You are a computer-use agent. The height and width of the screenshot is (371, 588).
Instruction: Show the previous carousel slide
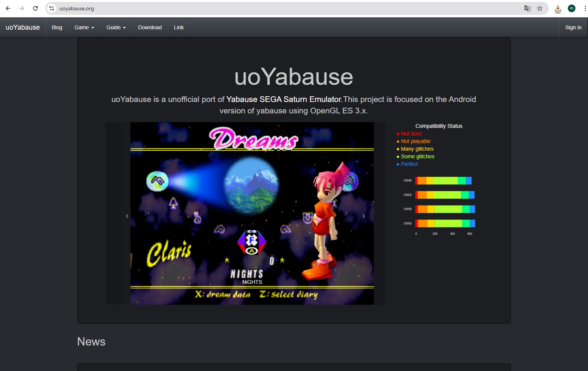point(127,216)
